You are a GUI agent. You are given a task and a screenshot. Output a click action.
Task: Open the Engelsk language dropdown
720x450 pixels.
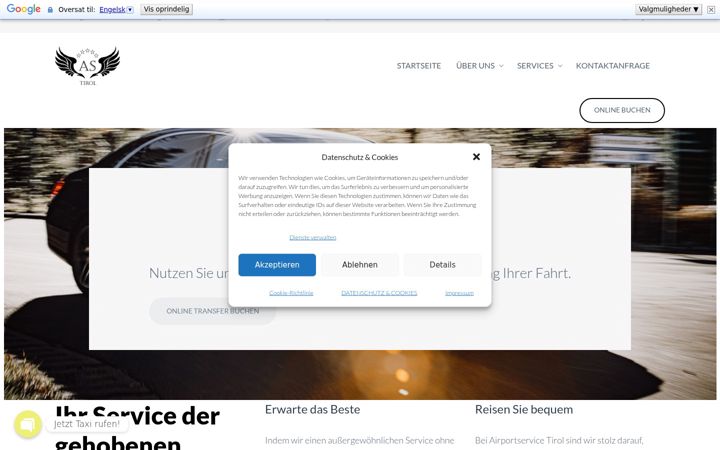[116, 10]
